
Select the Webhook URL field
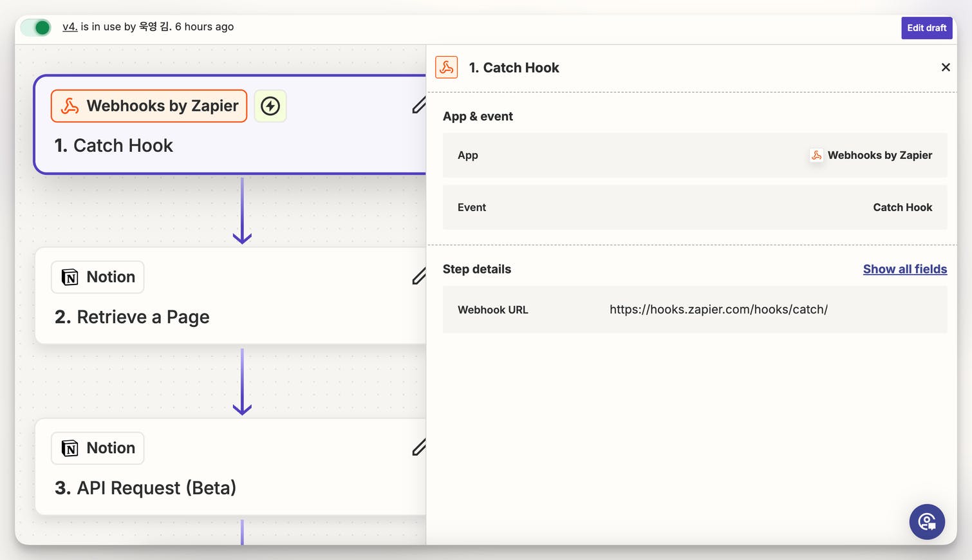(718, 310)
